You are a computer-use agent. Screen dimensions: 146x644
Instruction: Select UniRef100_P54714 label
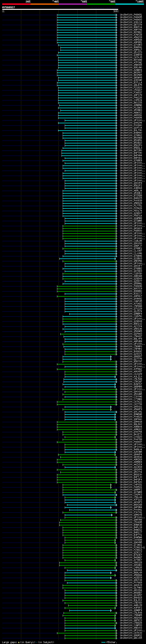[x=131, y=216]
